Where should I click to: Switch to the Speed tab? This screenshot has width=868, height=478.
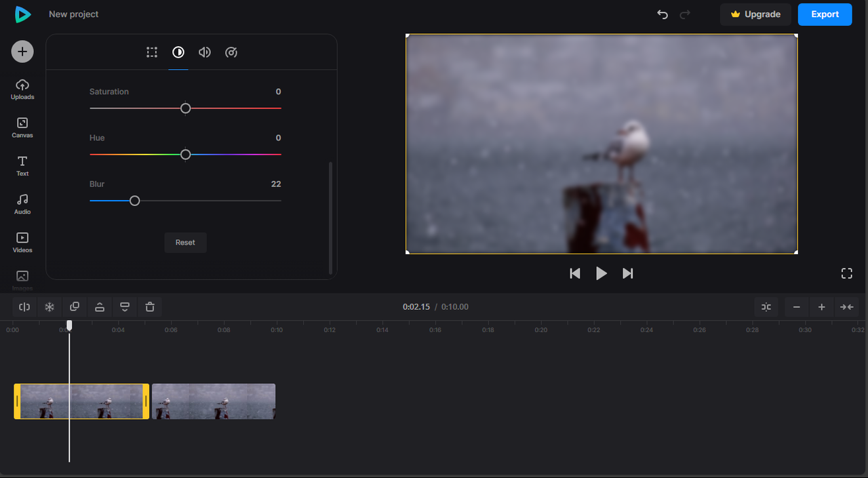[231, 52]
